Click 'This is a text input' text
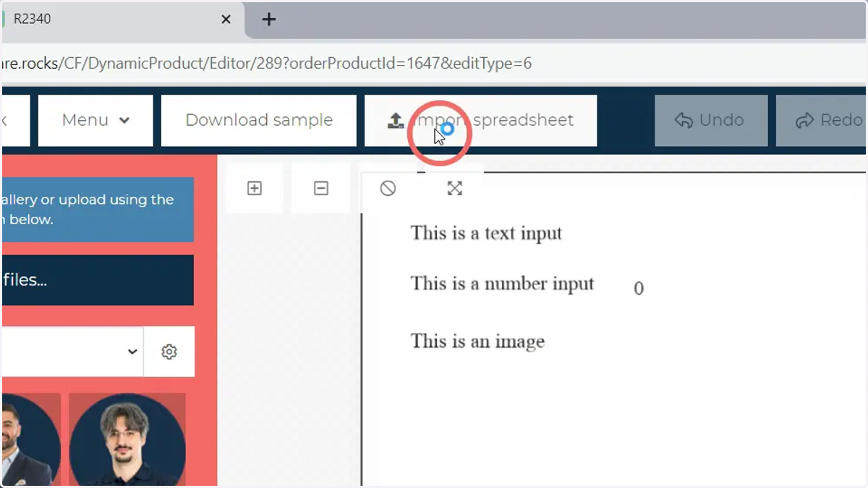This screenshot has height=488, width=868. (x=486, y=234)
